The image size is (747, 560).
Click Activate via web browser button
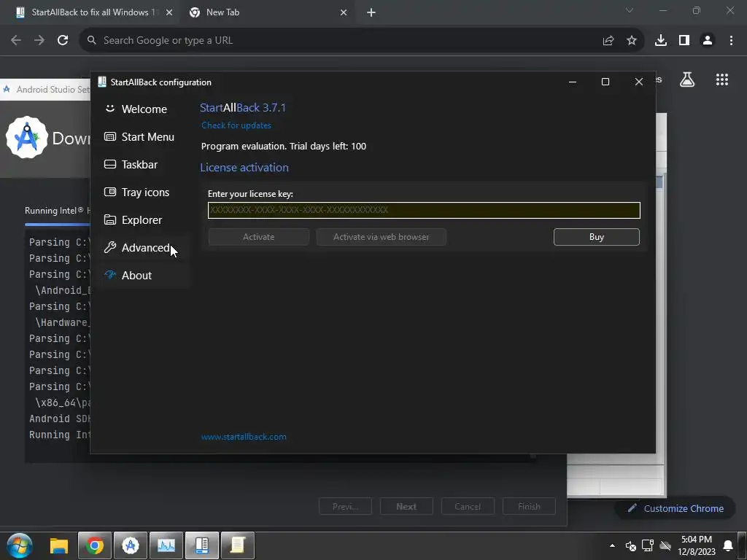tap(381, 237)
